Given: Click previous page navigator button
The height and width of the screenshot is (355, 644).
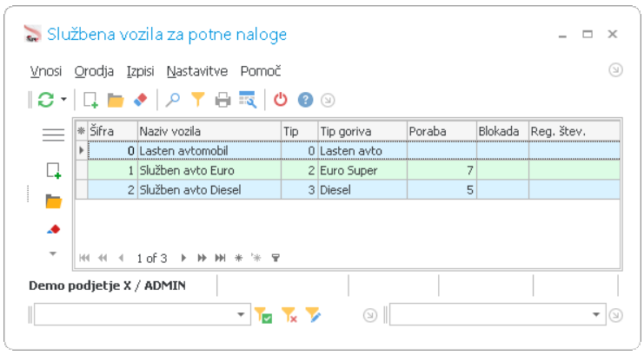Looking at the screenshot, I should pyautogui.click(x=103, y=258).
